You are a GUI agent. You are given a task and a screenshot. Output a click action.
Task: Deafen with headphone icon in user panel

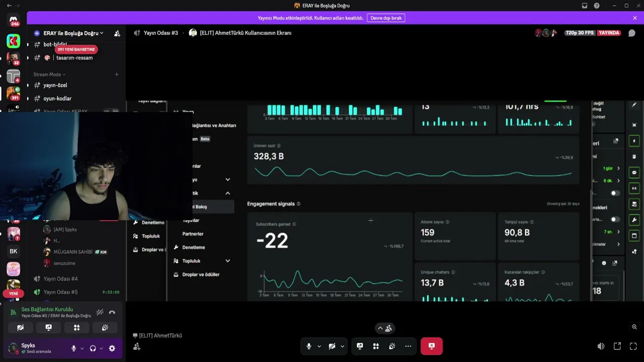pyautogui.click(x=93, y=348)
